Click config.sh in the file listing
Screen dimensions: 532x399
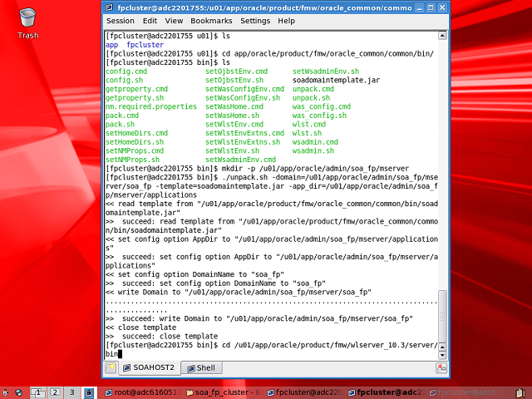coord(124,81)
